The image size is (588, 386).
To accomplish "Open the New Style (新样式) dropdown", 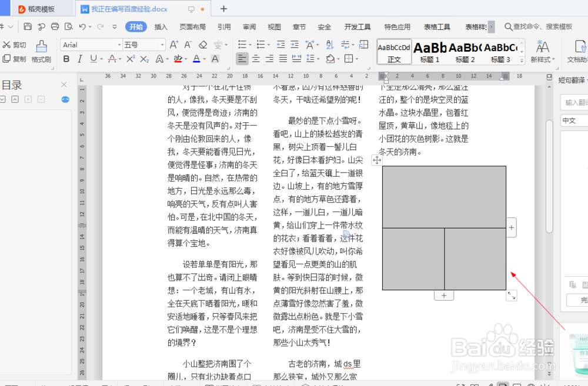I will (x=542, y=51).
